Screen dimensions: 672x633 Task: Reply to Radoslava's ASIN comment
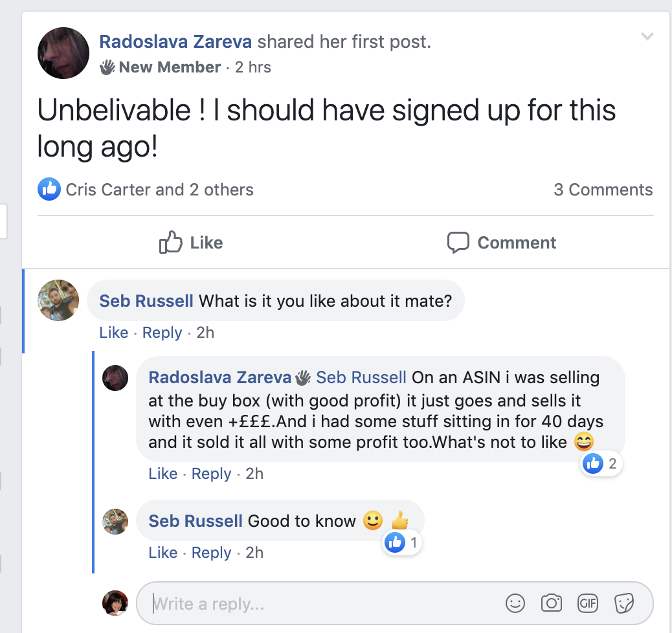pyautogui.click(x=211, y=474)
